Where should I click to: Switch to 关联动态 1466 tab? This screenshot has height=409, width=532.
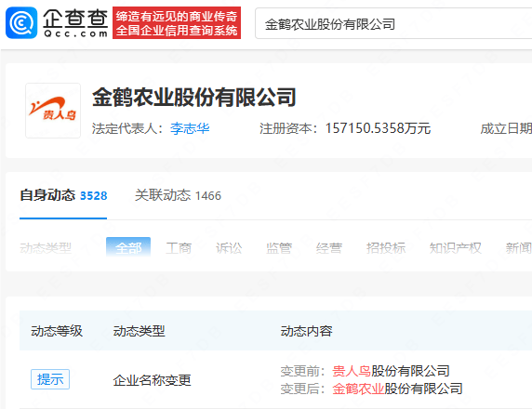tap(178, 195)
